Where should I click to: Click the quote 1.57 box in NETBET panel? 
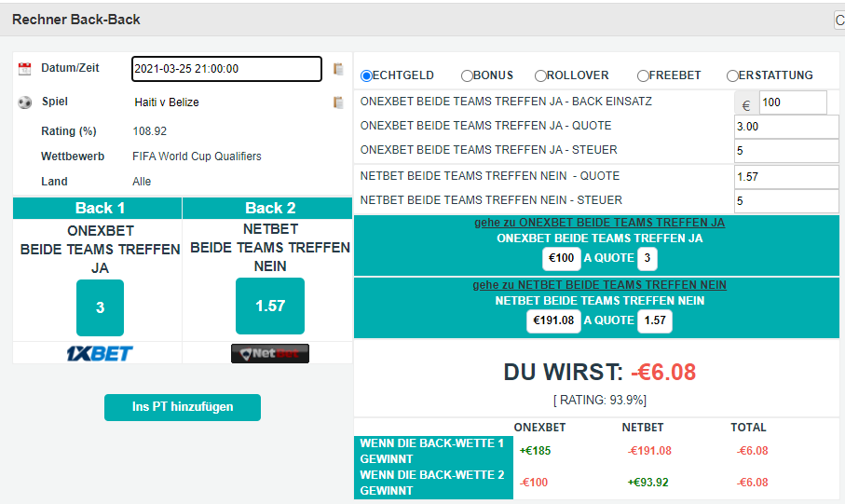tap(655, 320)
